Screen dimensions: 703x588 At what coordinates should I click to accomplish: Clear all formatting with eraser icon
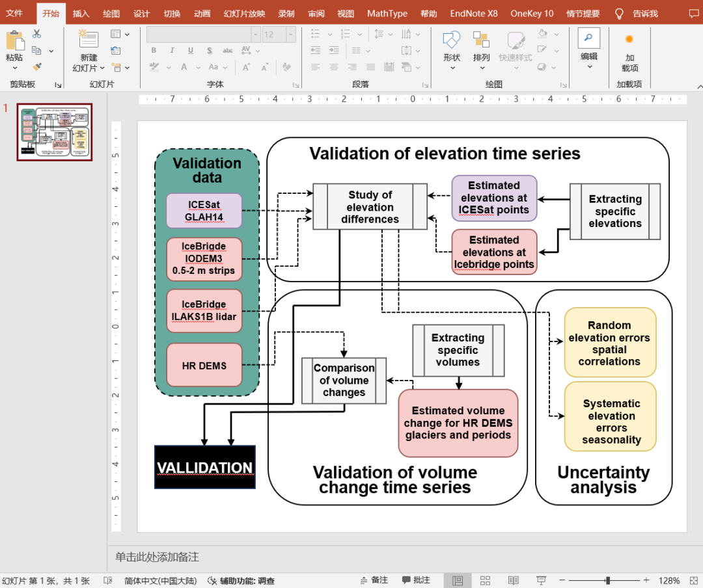coord(287,67)
